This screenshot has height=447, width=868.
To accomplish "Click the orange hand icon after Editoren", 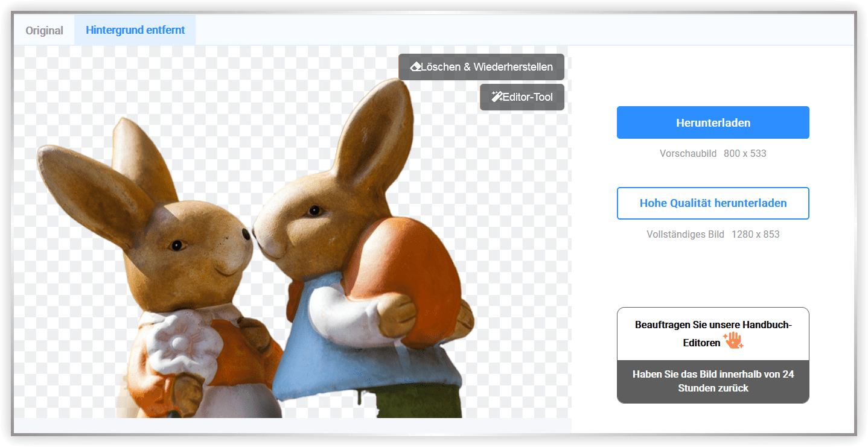I will point(733,341).
